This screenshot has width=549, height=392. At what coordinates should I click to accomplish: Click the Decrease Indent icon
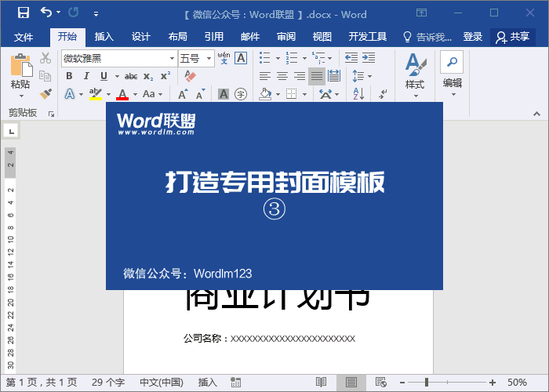click(x=351, y=58)
